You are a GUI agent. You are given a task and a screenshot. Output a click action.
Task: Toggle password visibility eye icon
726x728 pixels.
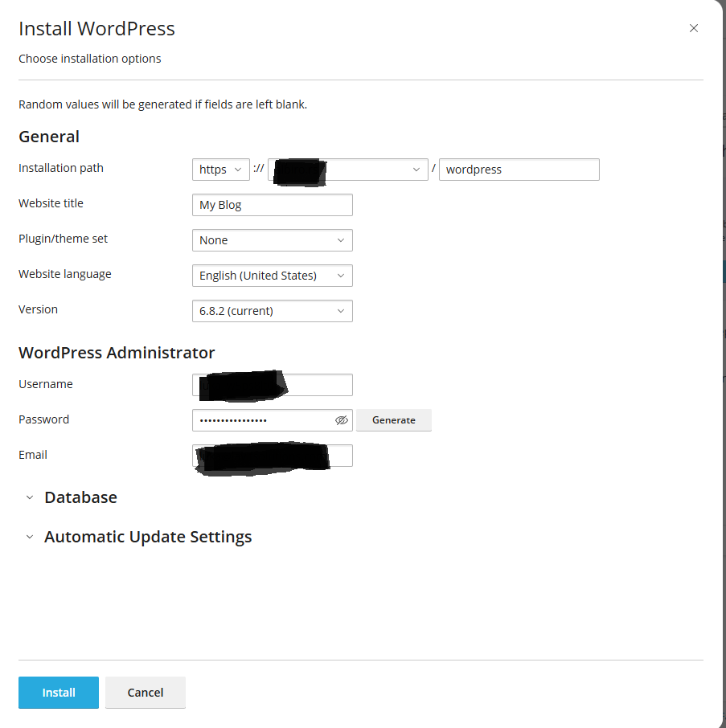coord(342,420)
